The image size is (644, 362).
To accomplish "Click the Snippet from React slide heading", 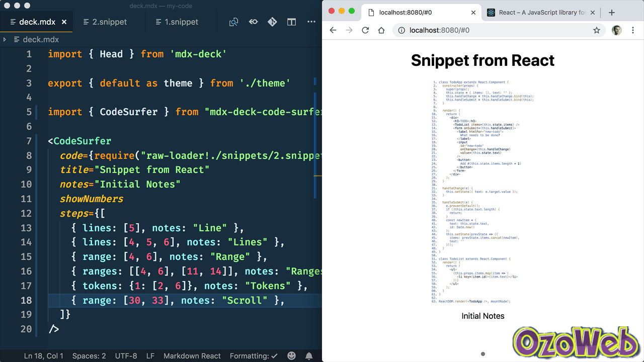I will click(482, 60).
